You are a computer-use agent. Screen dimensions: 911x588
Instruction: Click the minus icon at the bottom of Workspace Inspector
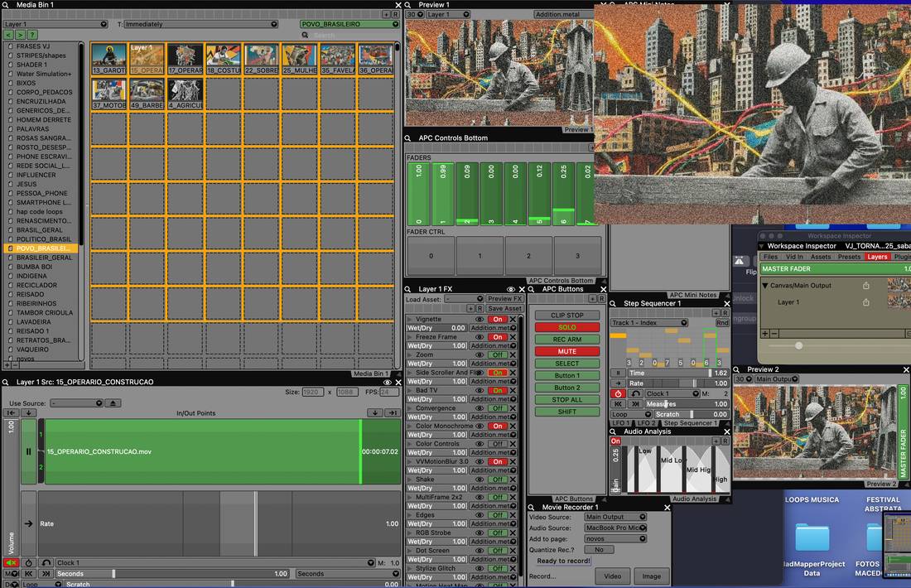point(774,334)
